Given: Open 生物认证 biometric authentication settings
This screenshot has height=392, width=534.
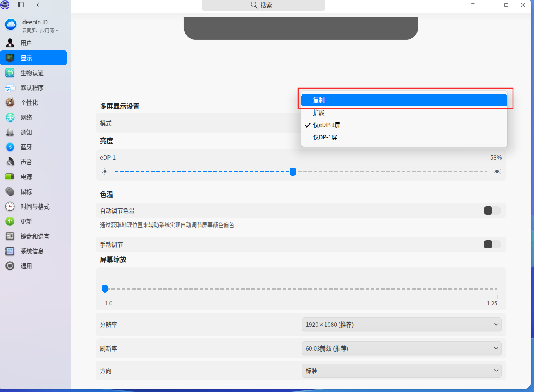Looking at the screenshot, I should [33, 73].
